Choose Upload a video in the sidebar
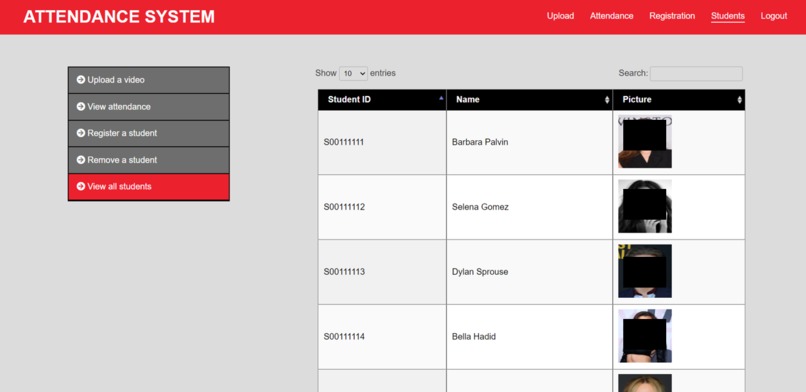This screenshot has height=392, width=806. 149,80
